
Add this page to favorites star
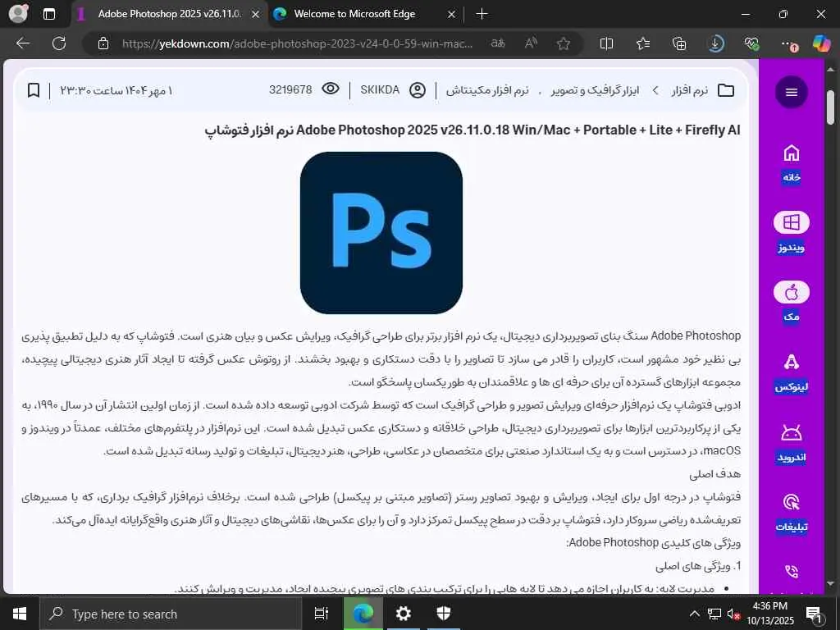click(563, 43)
